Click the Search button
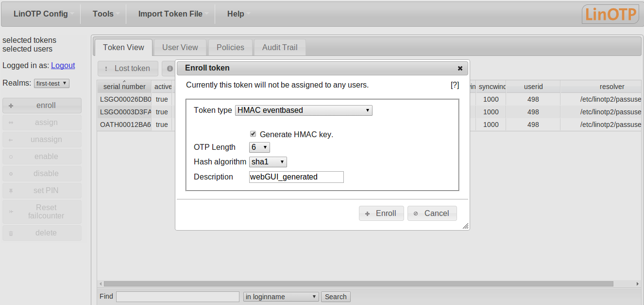 (x=336, y=297)
